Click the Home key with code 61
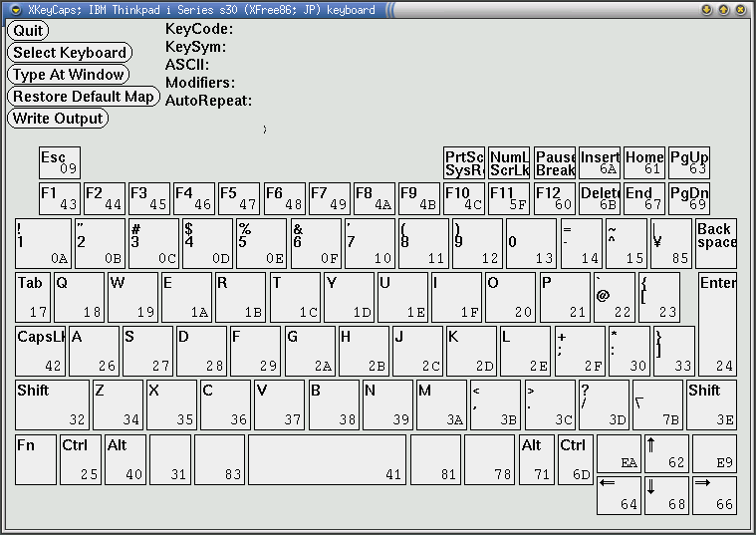The height and width of the screenshot is (535, 756). [x=644, y=162]
